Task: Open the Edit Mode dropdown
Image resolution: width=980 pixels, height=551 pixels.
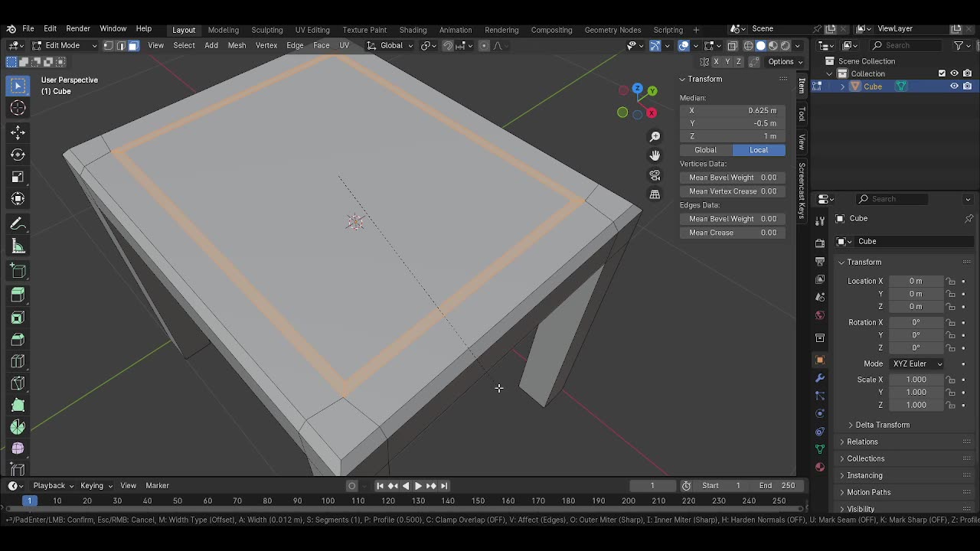Action: (64, 46)
